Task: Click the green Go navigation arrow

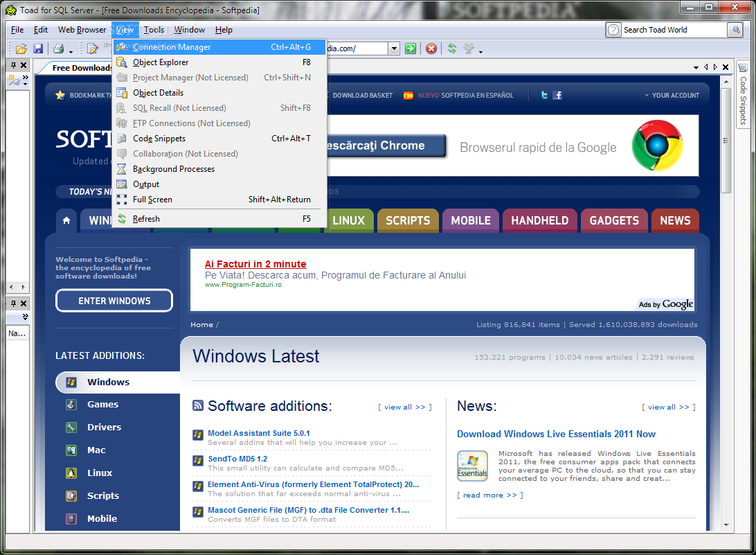Action: point(411,49)
